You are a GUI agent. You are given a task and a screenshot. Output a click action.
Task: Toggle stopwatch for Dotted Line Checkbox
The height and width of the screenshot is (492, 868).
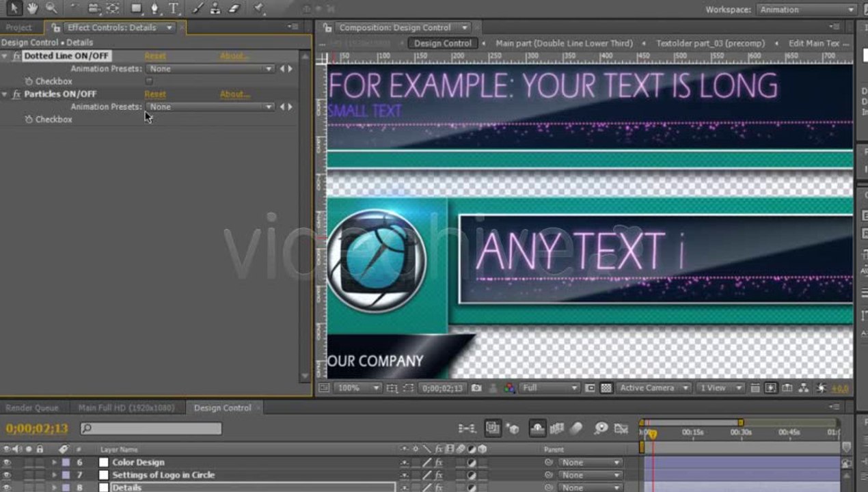(x=29, y=81)
